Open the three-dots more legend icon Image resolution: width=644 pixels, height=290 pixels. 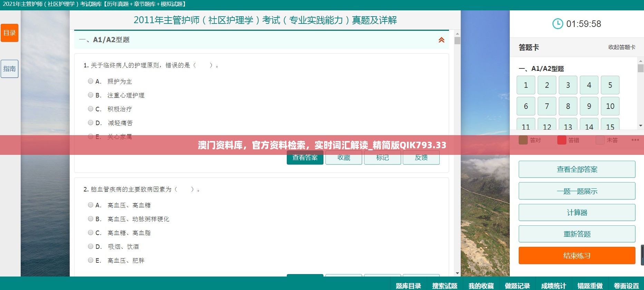(x=635, y=140)
